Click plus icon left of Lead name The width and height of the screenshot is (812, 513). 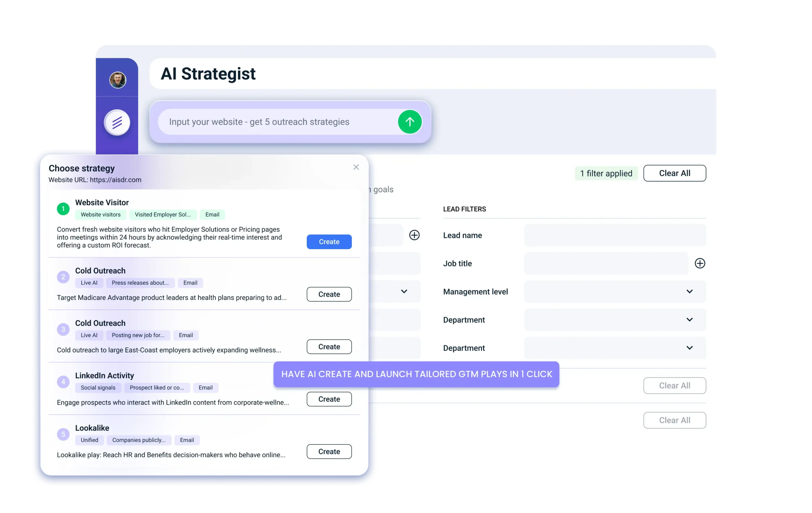(414, 235)
